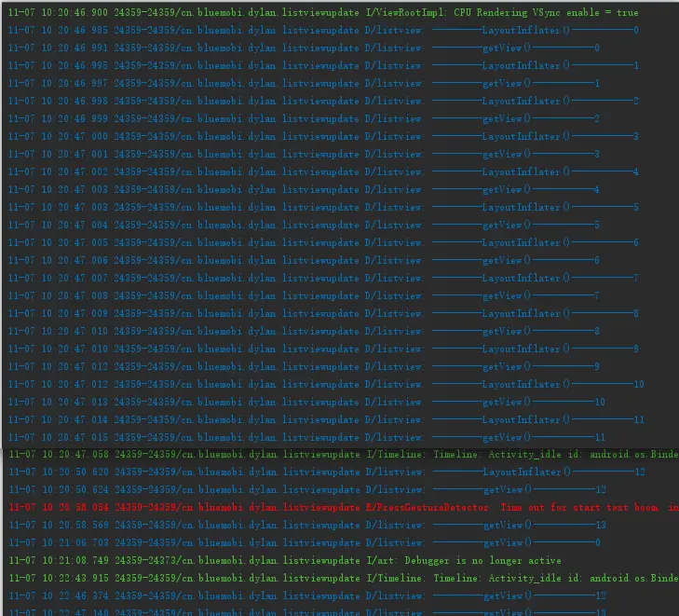The width and height of the screenshot is (679, 616).
Task: Click the getView()——12 row at 10:20:50.624
Action: tap(307, 490)
